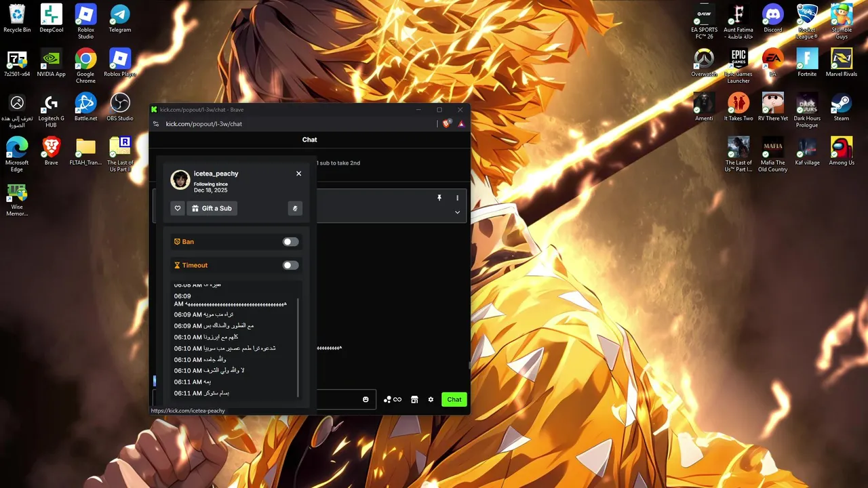The image size is (868, 488).
Task: Click the Brave Rewards triangle icon
Action: [461, 123]
